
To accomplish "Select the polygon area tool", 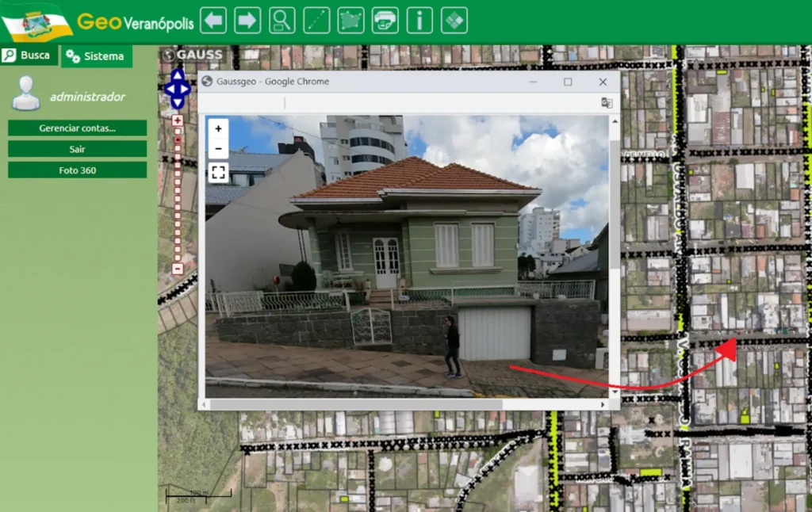I will (x=350, y=21).
